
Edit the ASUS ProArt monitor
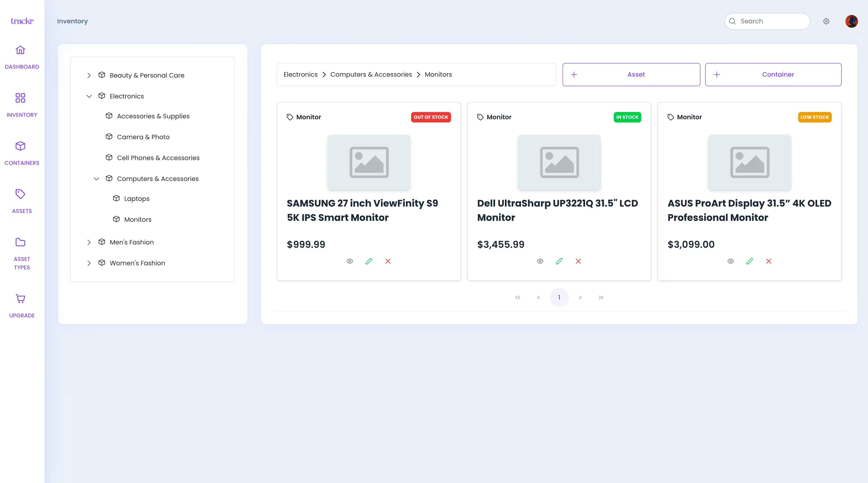pyautogui.click(x=750, y=261)
